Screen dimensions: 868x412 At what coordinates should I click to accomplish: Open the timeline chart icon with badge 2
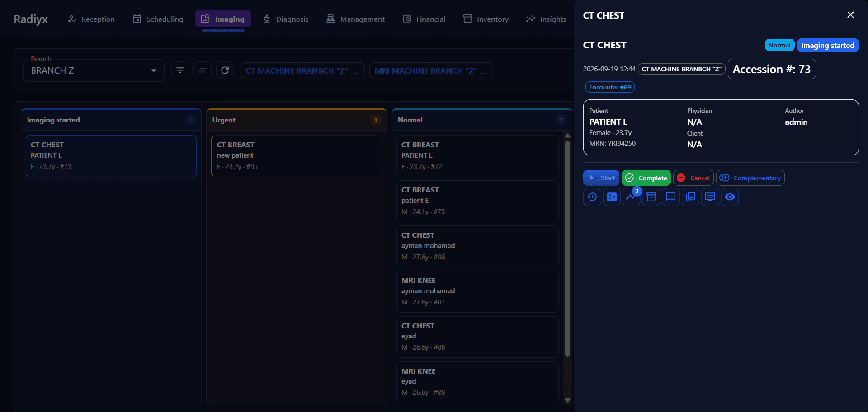click(632, 197)
